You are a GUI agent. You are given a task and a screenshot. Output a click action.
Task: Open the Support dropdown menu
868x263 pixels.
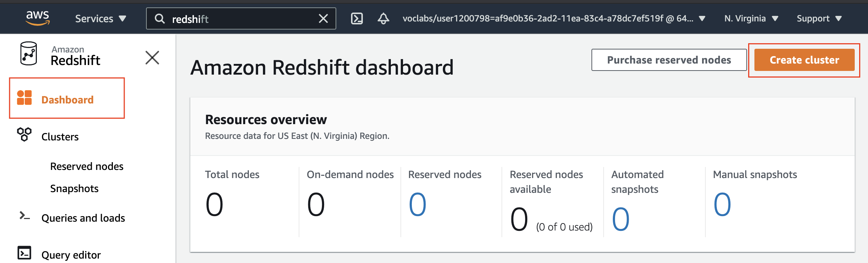[x=819, y=18]
